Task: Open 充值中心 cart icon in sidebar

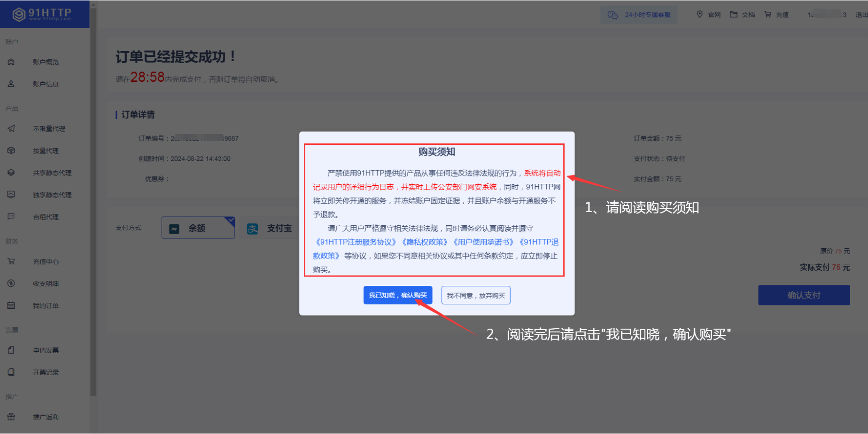Action: click(11, 261)
